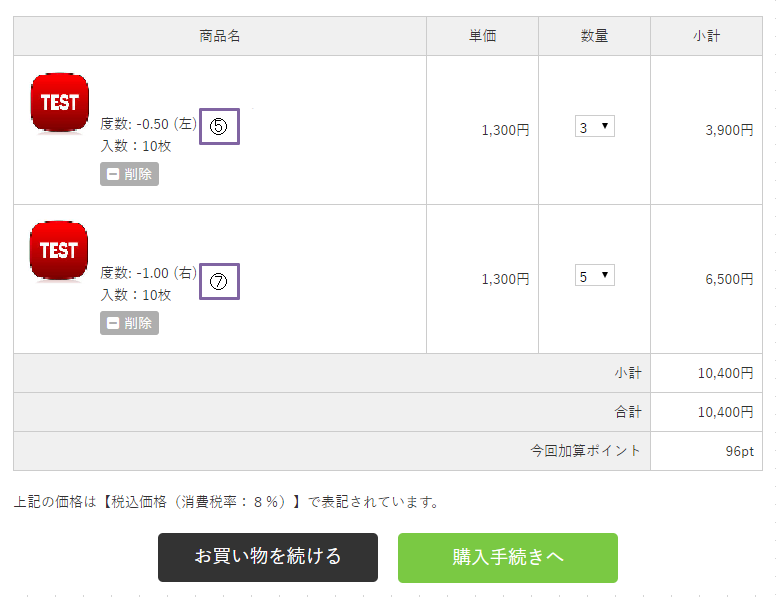Image resolution: width=776 pixels, height=597 pixels.
Task: Click minus icon on -1.00 item's 削除 button
Action: (113, 323)
